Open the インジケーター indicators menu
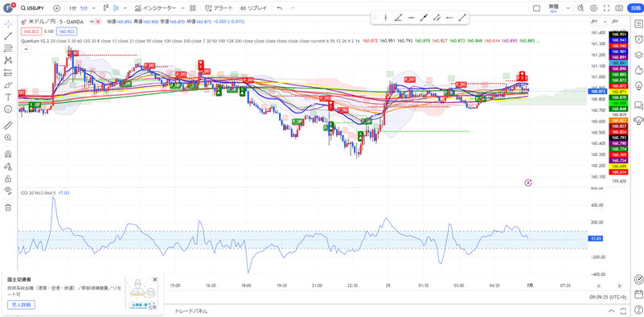This screenshot has height=317, width=644. (155, 8)
